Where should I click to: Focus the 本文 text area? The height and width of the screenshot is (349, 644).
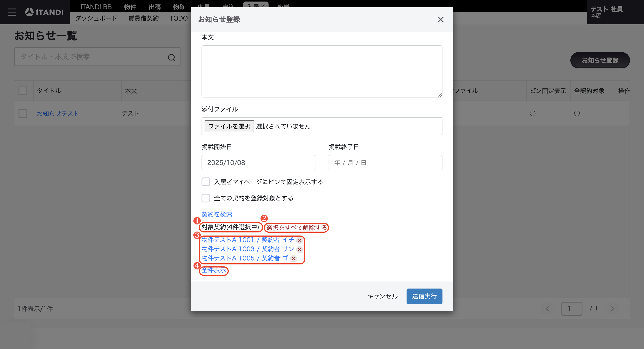click(x=322, y=71)
